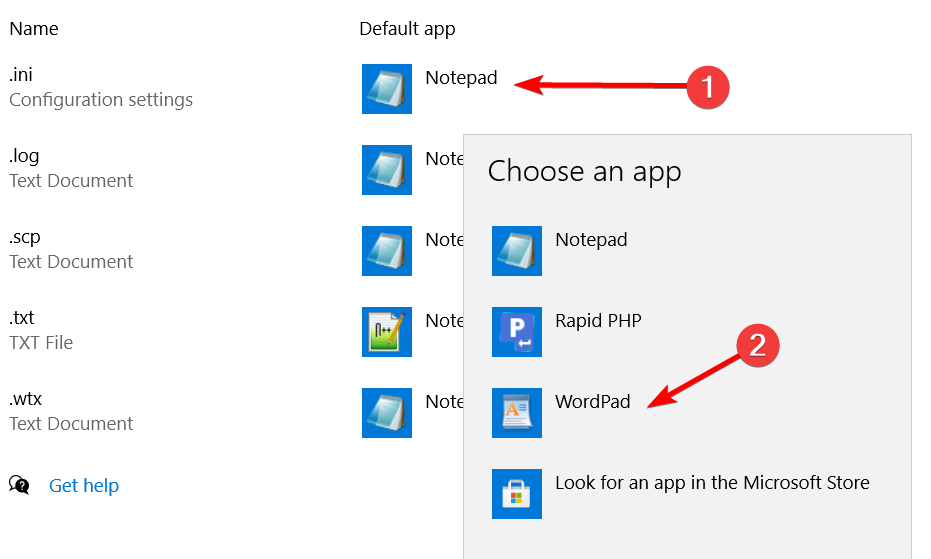
Task: Click the .ini file extension name
Action: coord(21,75)
